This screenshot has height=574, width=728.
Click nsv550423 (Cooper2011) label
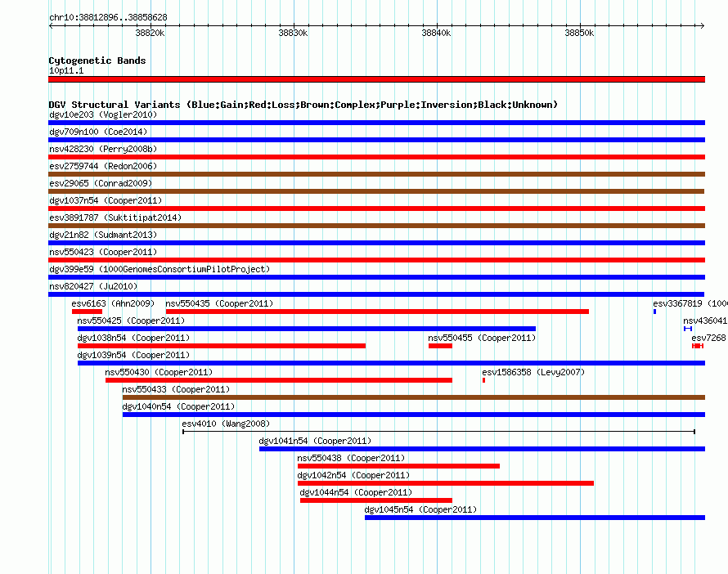click(103, 252)
